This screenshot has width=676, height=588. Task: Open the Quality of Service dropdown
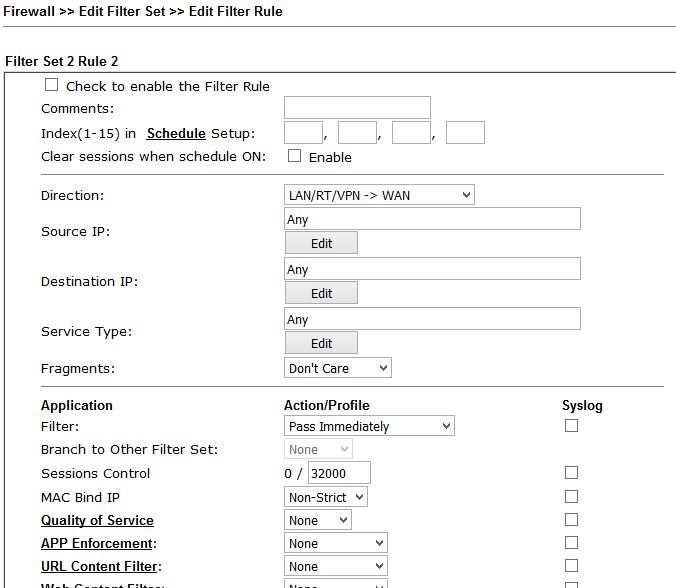318,520
